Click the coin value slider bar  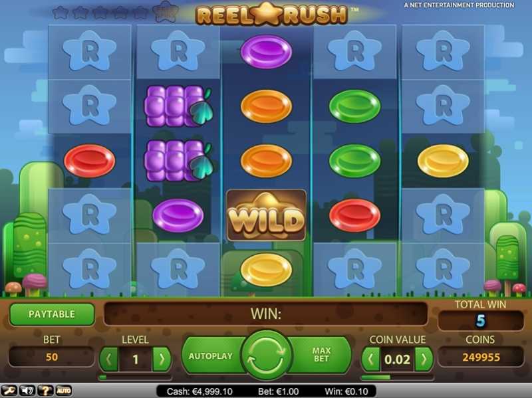[x=397, y=377]
